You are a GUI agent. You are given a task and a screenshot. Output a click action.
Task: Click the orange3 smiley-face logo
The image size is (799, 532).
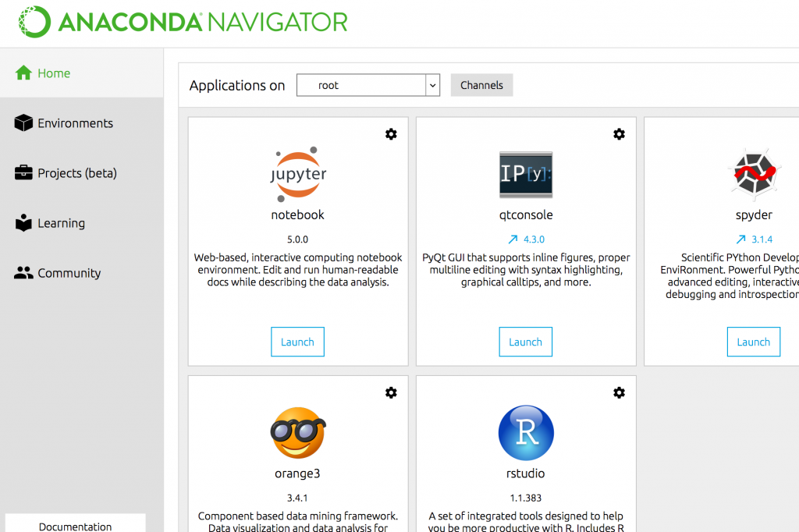pyautogui.click(x=298, y=433)
